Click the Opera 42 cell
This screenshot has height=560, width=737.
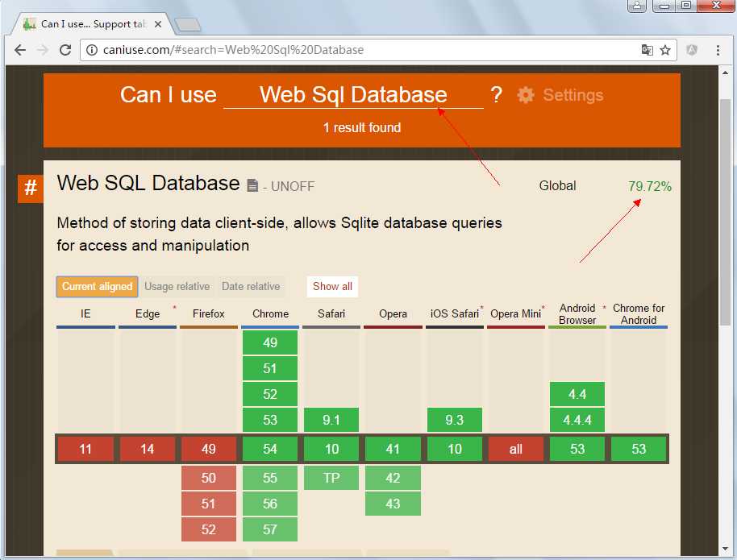tap(393, 478)
